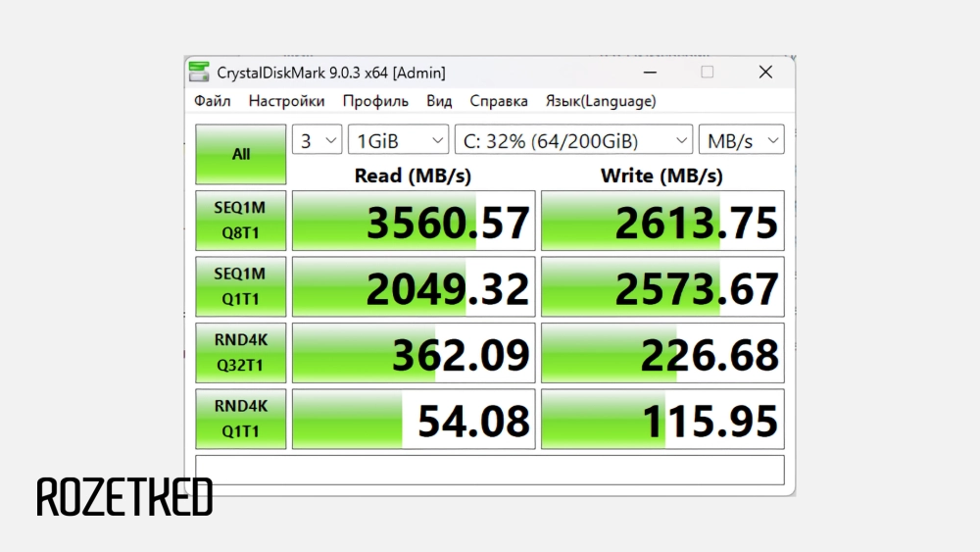Image resolution: width=980 pixels, height=552 pixels.
Task: Click the 3560.57 read result
Action: tap(414, 221)
